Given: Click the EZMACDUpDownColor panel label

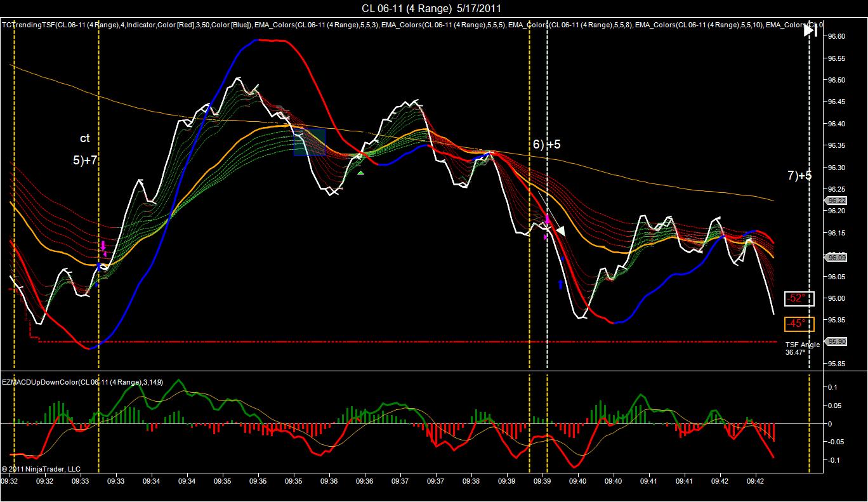Looking at the screenshot, I should (82, 382).
